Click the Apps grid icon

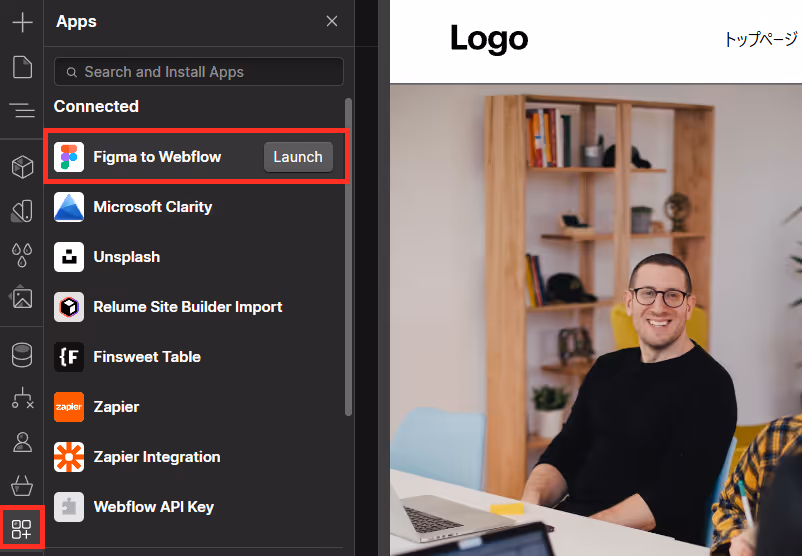[x=22, y=529]
